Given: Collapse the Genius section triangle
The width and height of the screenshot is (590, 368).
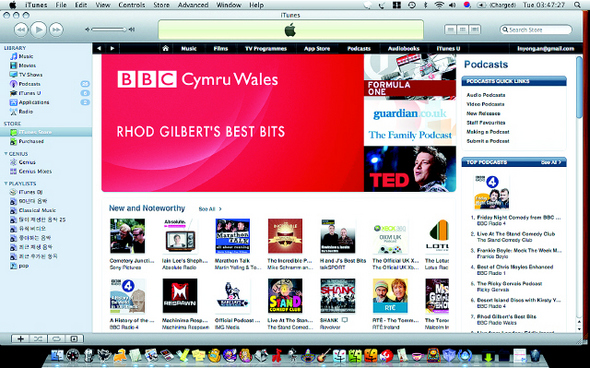Looking at the screenshot, I should tap(6, 154).
